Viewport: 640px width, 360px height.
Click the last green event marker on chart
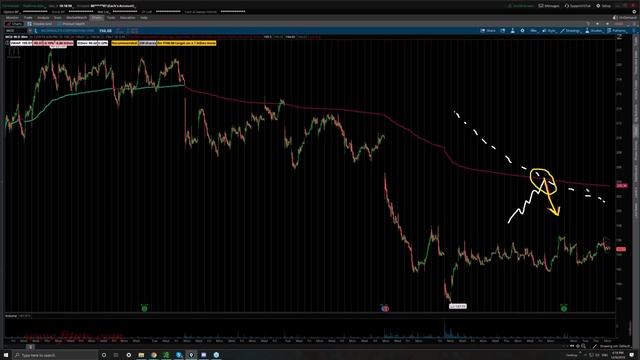(564, 308)
